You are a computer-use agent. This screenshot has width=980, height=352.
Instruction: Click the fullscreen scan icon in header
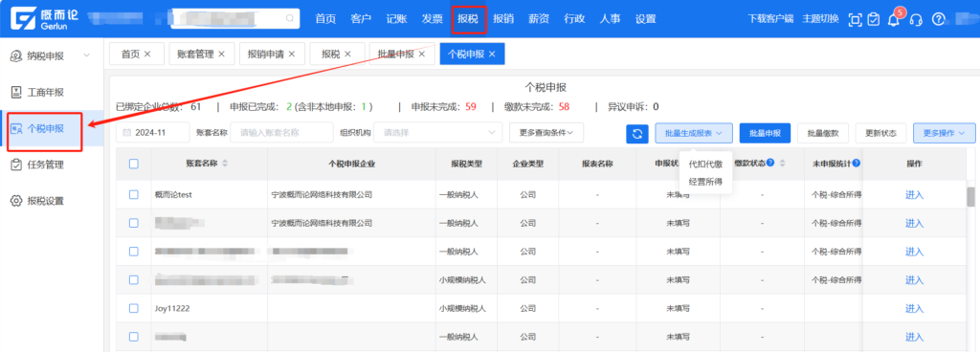855,19
